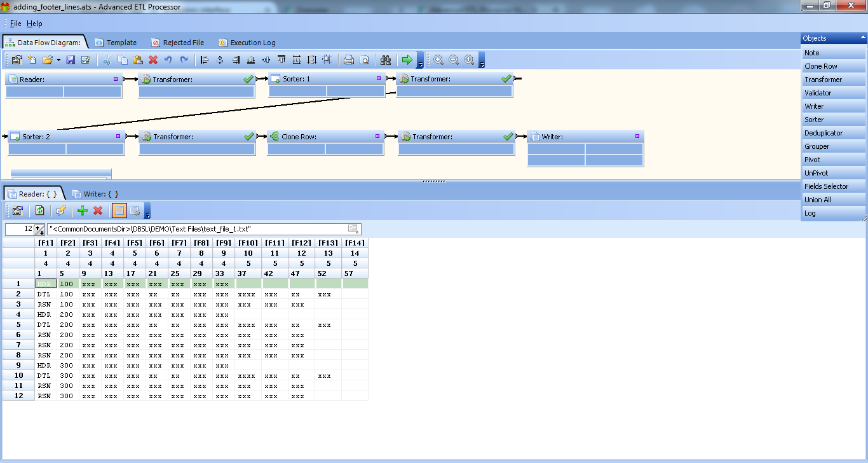Make selected objects the same height
The width and height of the screenshot is (868, 463).
pos(311,60)
